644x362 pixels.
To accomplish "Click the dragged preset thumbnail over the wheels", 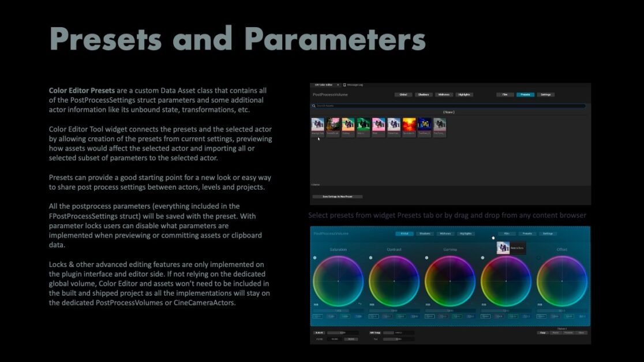I will click(x=503, y=248).
